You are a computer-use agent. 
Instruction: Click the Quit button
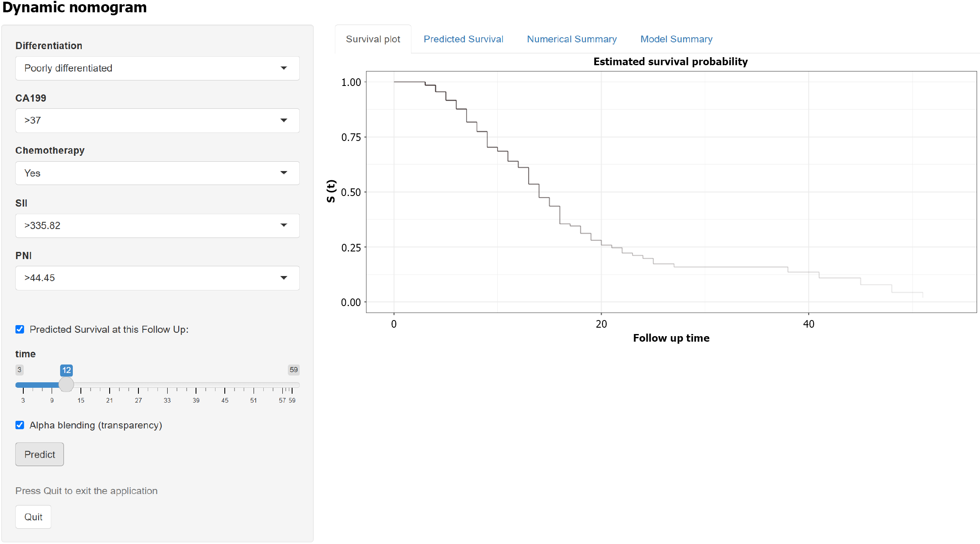coord(33,517)
